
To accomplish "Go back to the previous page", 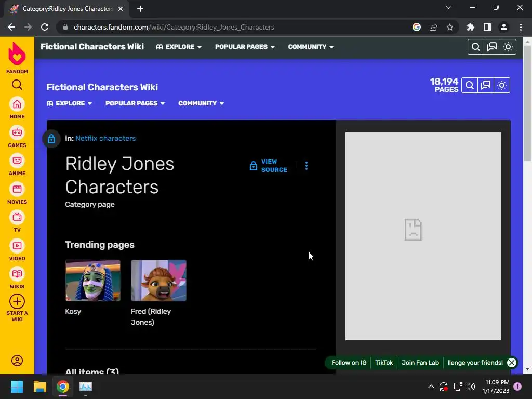I will 11,27.
